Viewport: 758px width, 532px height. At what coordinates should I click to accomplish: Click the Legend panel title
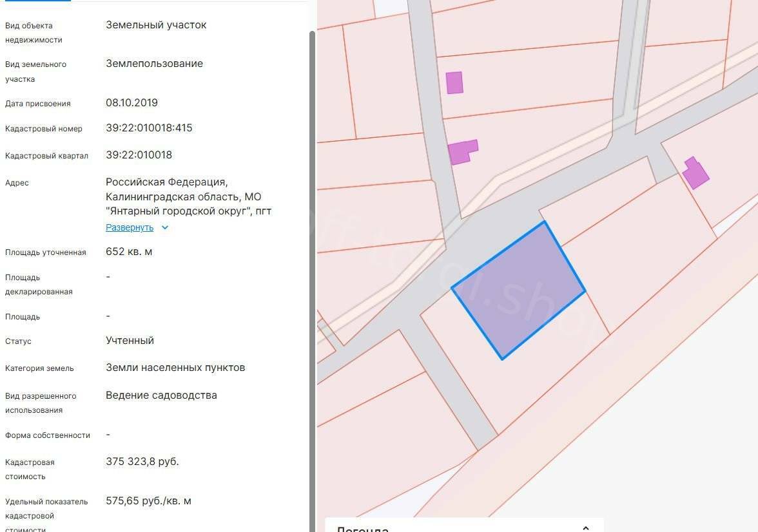[362, 529]
